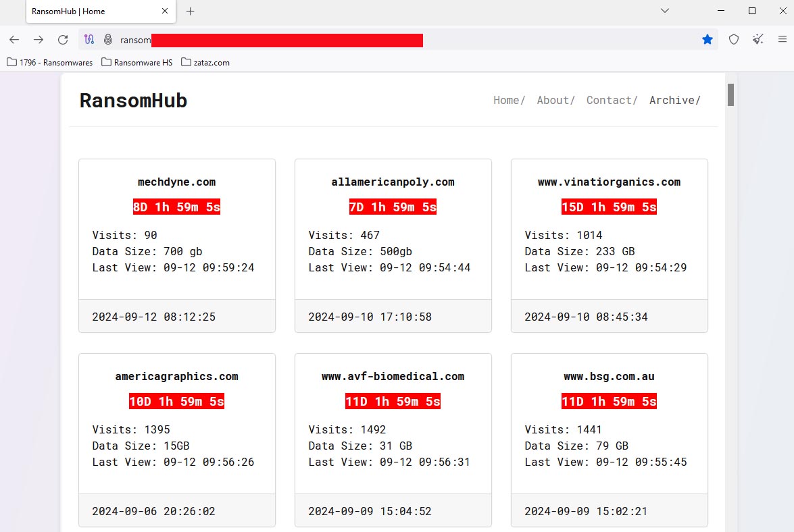Click the Data Size: 15GB text
794x532 pixels.
coord(141,446)
